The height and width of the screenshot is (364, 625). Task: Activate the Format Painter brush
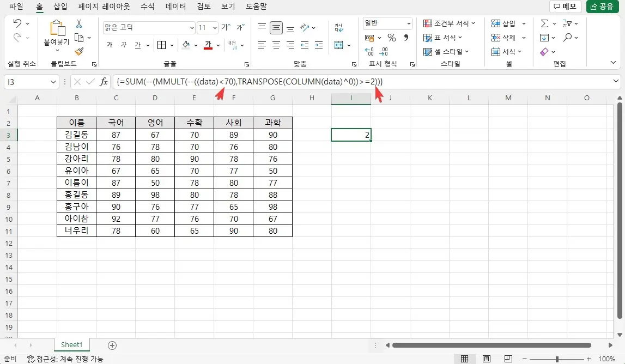pos(79,51)
